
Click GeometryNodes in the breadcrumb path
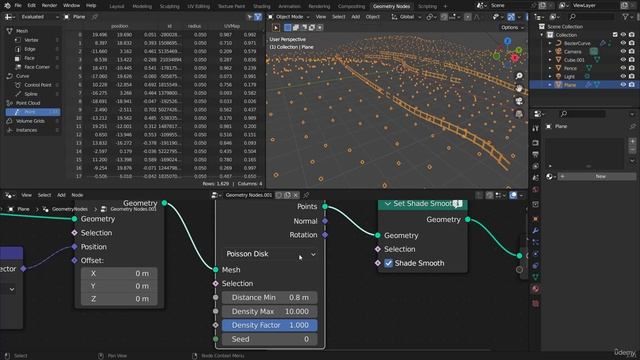[70, 209]
